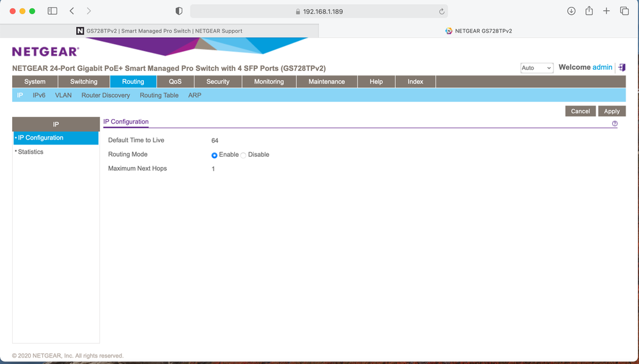The width and height of the screenshot is (639, 364).
Task: Click the address bar showing 192.168.1.189
Action: click(x=319, y=12)
